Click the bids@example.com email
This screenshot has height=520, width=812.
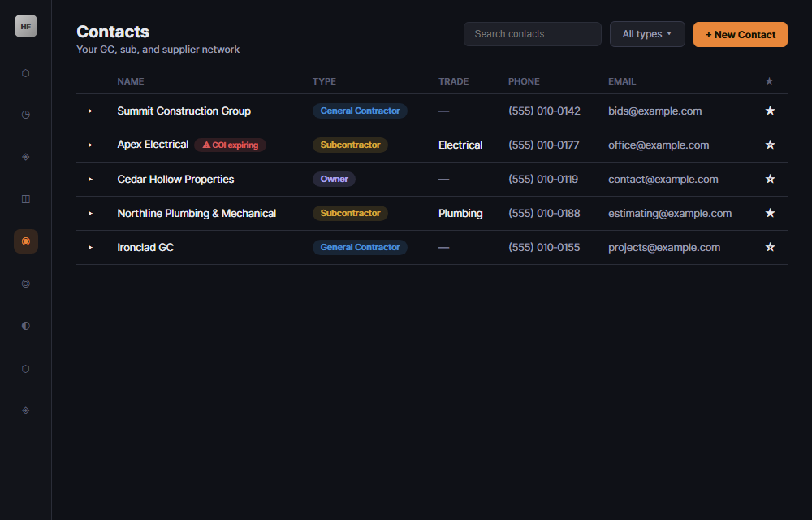(655, 110)
